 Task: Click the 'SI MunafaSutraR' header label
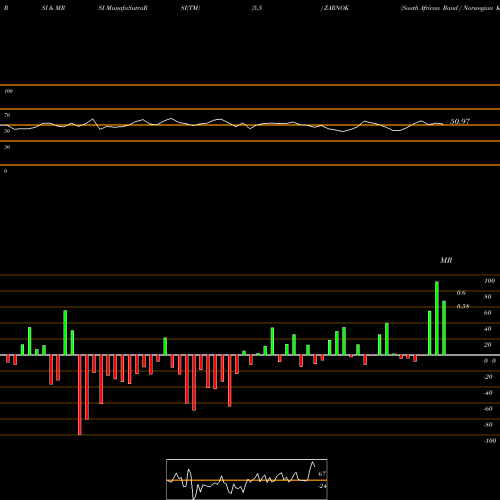pyautogui.click(x=123, y=8)
